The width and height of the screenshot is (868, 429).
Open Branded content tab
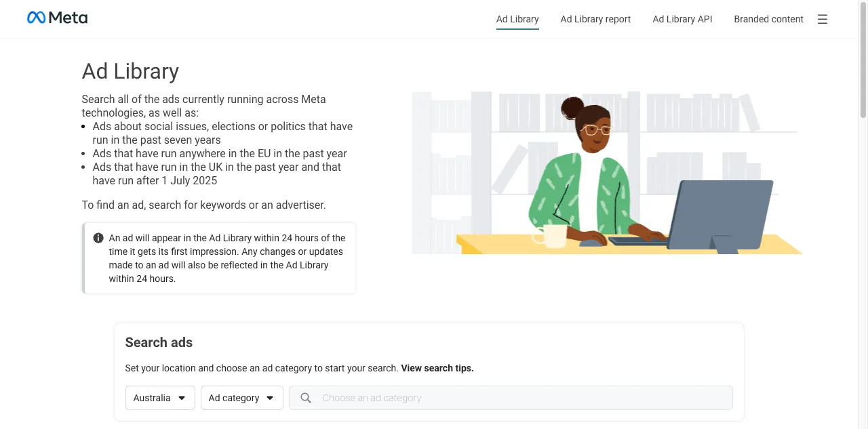point(768,19)
